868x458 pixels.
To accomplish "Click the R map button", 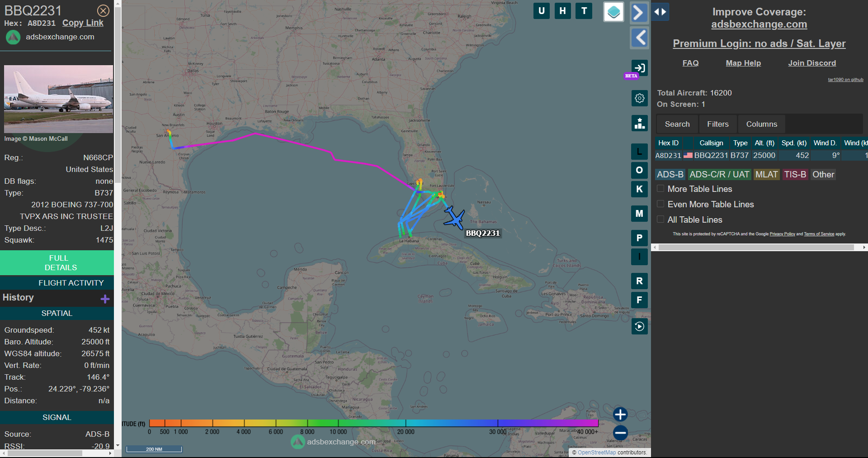I will pos(639,281).
